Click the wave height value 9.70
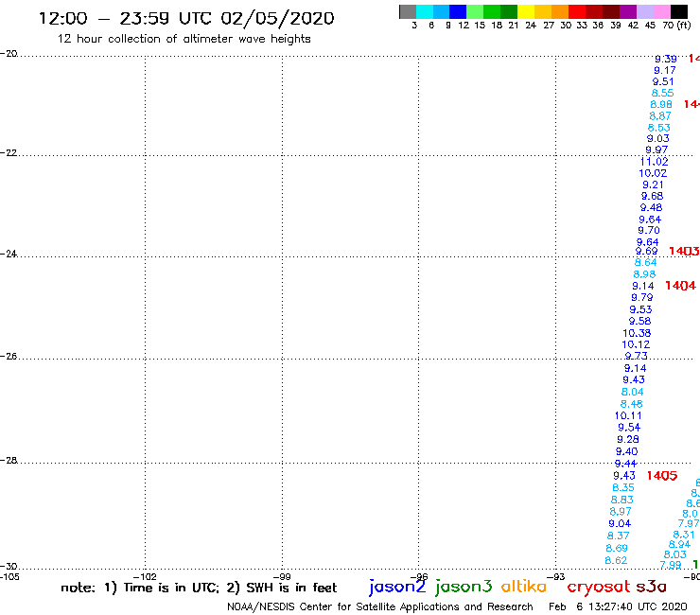 click(x=649, y=231)
